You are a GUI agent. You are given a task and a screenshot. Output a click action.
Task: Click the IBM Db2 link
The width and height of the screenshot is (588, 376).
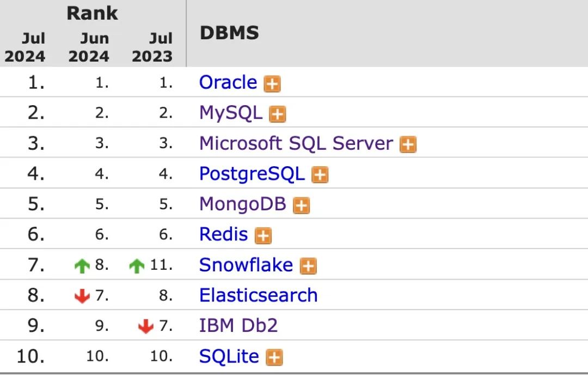(238, 326)
